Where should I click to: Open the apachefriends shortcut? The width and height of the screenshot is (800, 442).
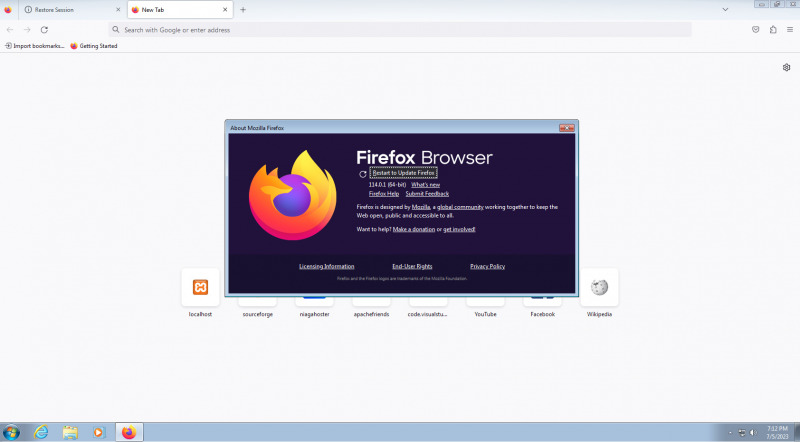[371, 306]
